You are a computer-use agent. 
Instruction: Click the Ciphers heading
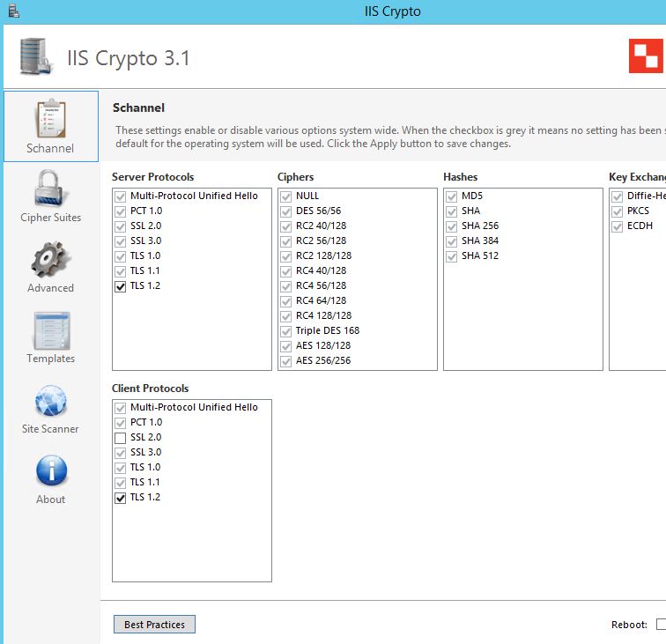pyautogui.click(x=296, y=177)
